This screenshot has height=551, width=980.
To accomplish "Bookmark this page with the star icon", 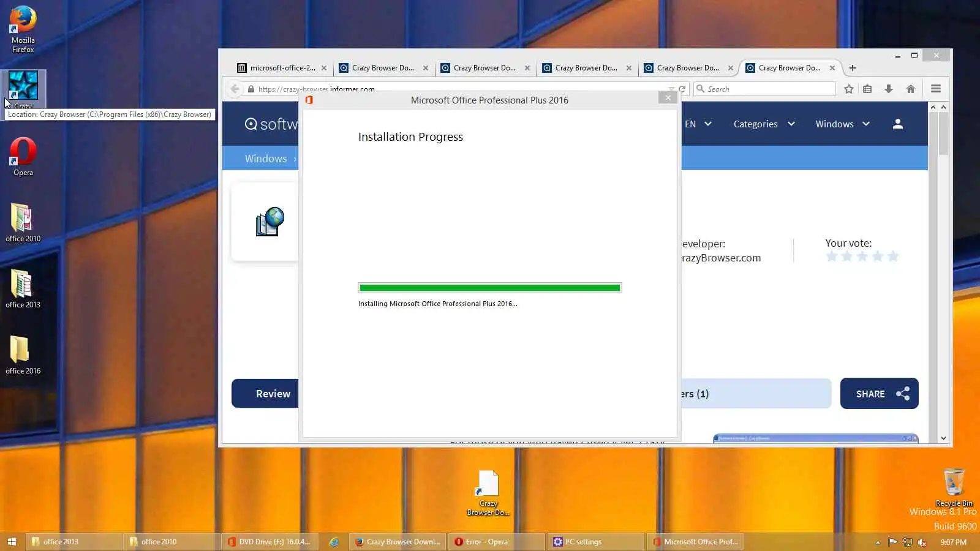I will pyautogui.click(x=848, y=89).
